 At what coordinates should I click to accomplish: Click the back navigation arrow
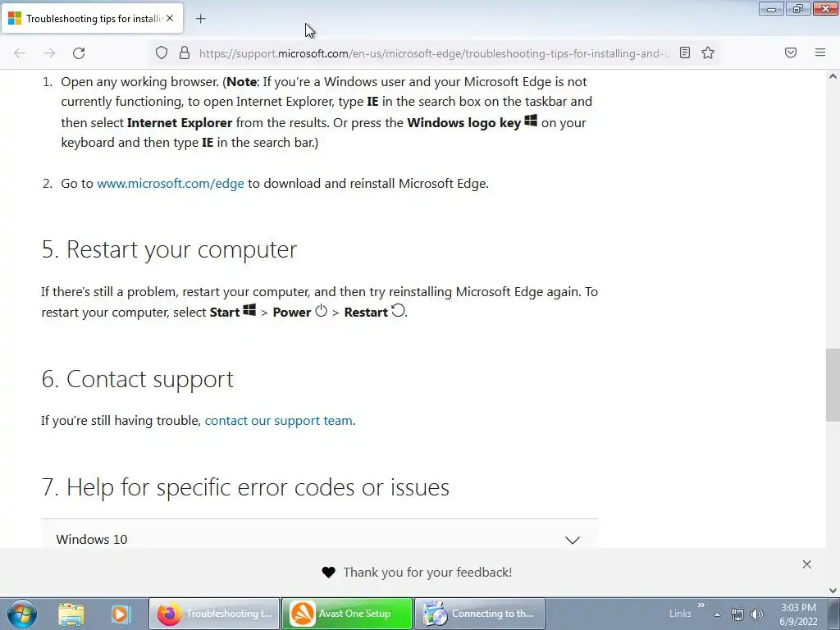[x=20, y=53]
